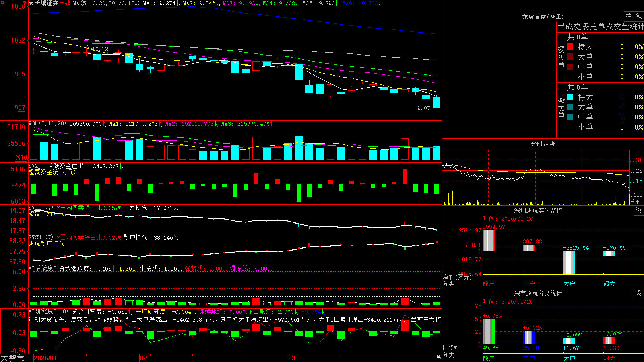Click the 已成交委托单成交量统计 header
This screenshot has height=362, width=644.
click(x=601, y=27)
